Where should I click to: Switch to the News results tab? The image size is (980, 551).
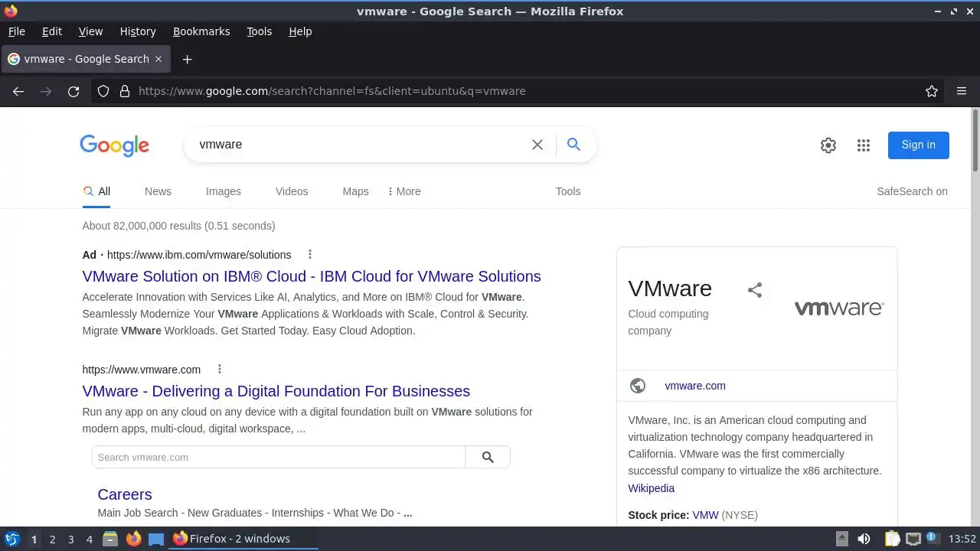[158, 191]
